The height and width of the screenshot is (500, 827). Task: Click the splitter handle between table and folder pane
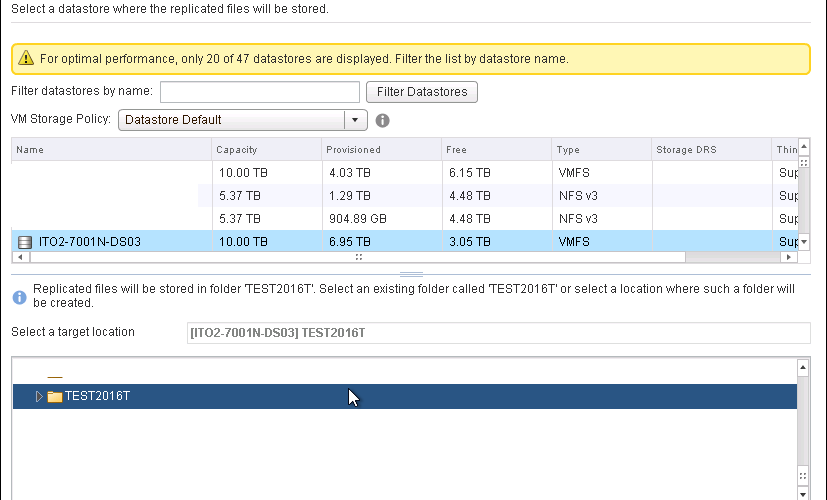click(411, 274)
